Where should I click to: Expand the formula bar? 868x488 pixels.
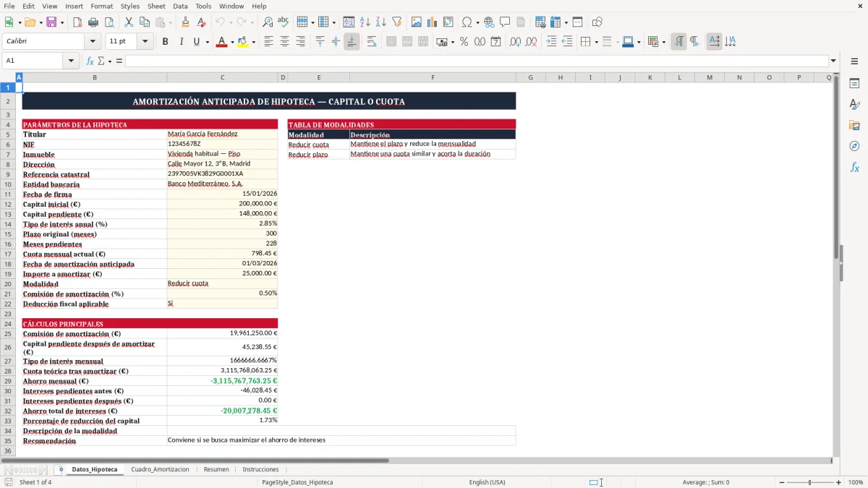tap(833, 61)
